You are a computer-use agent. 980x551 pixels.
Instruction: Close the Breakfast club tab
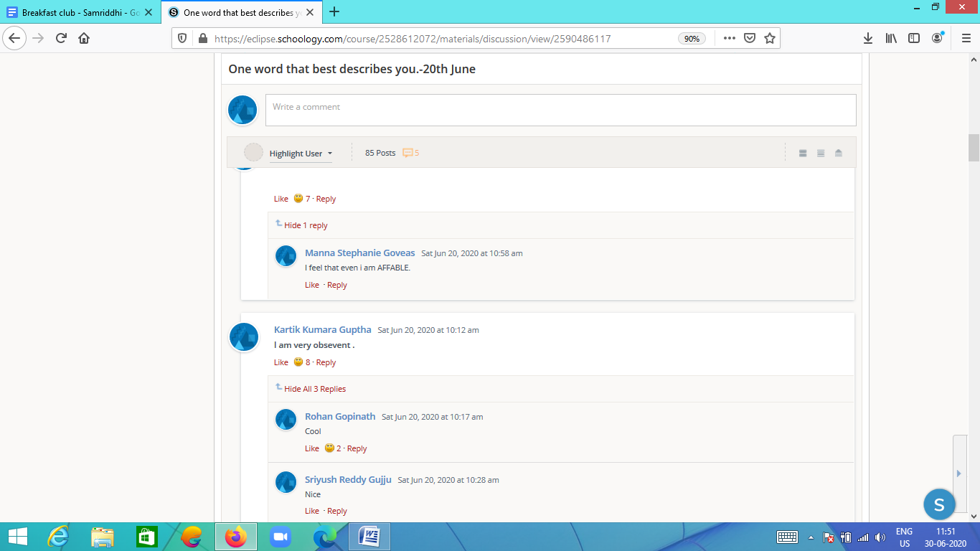coord(149,12)
